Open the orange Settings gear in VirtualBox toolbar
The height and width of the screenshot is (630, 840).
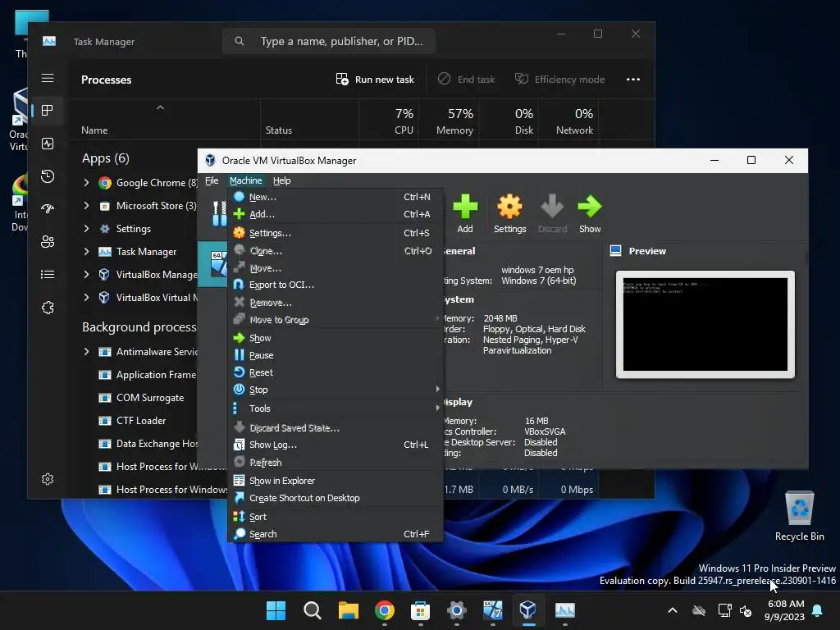[509, 214]
